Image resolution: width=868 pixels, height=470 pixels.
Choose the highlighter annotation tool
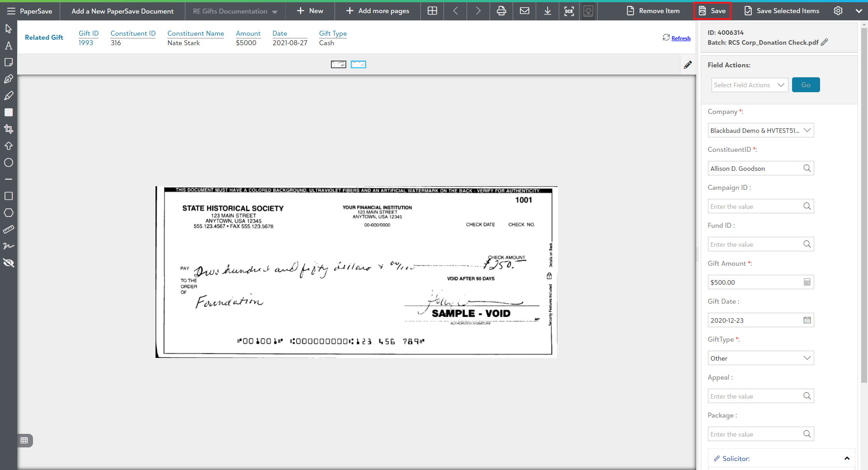[x=9, y=96]
